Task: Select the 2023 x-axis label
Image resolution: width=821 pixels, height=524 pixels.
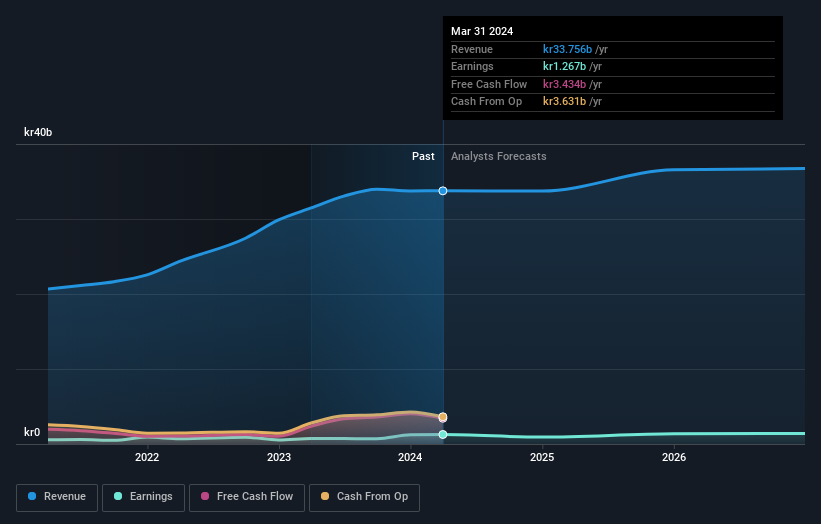Action: click(279, 457)
